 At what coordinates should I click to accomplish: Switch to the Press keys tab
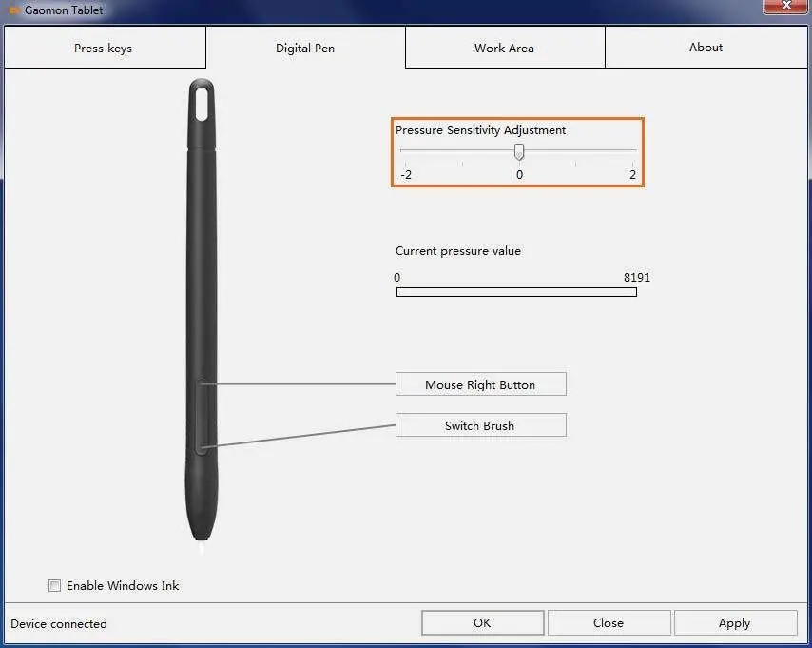105,48
